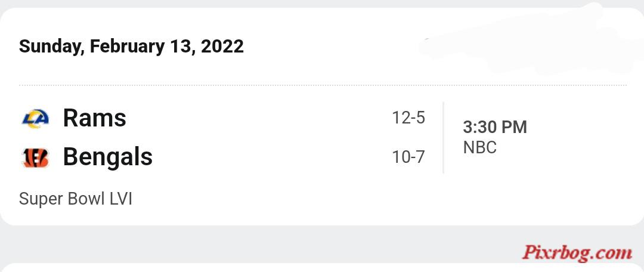This screenshot has height=272, width=644.
Task: Select the Bengals 10-7 record
Action: 408,157
